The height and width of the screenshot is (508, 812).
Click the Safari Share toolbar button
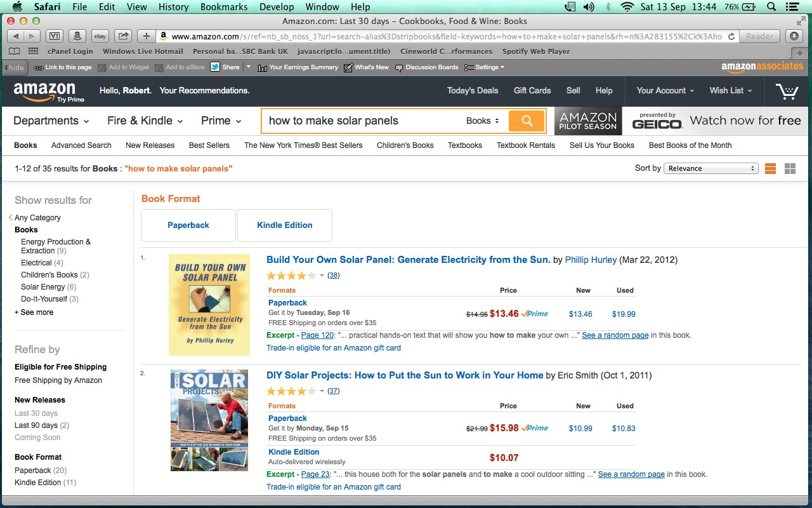(x=124, y=36)
